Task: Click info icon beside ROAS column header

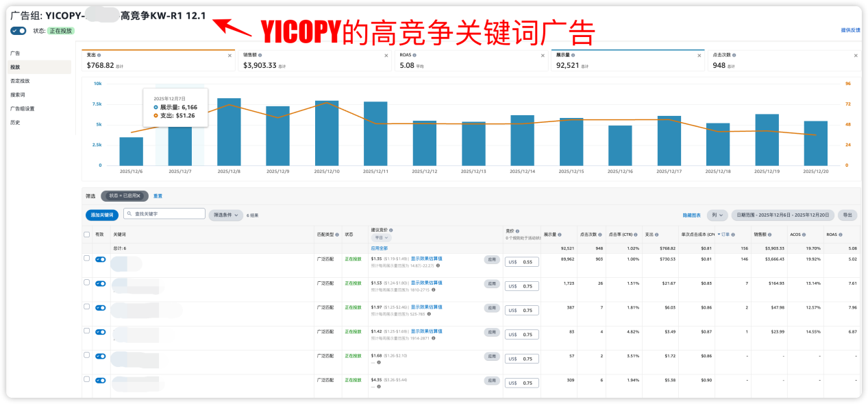Action: click(840, 235)
